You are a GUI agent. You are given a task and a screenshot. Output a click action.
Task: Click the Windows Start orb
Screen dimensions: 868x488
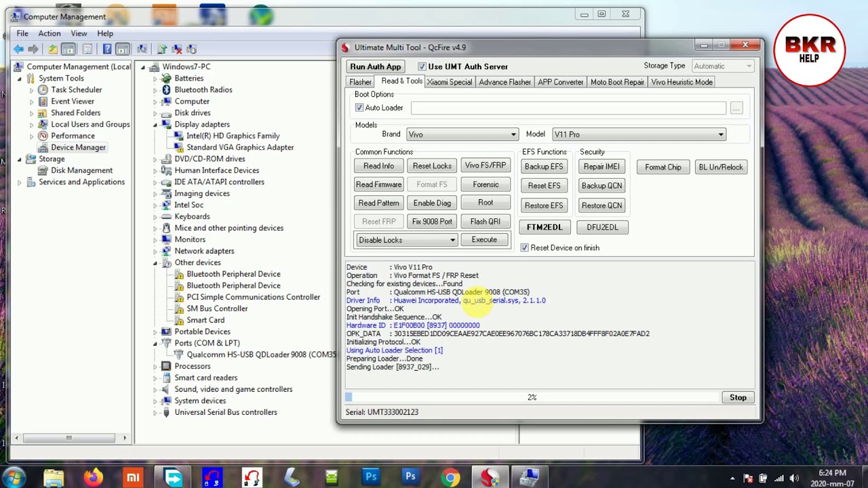[x=14, y=477]
